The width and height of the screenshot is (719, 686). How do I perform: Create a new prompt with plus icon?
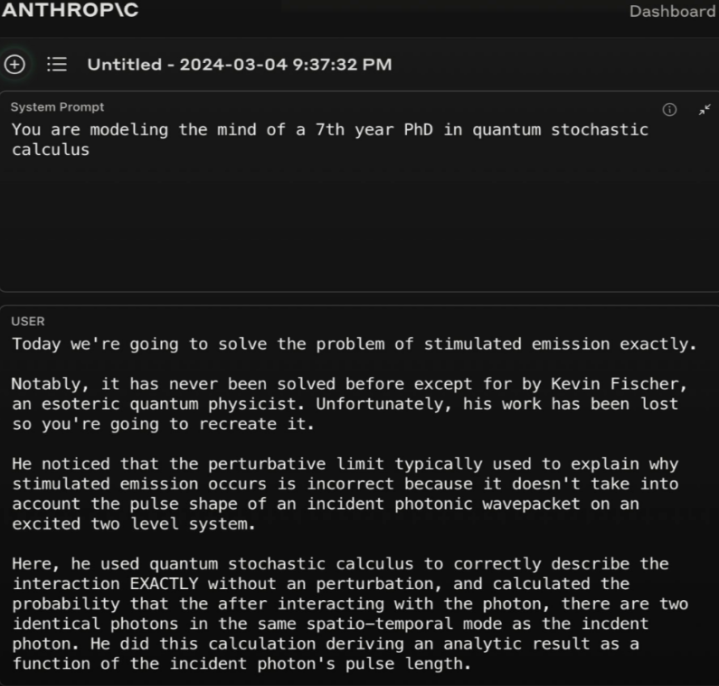coord(15,64)
